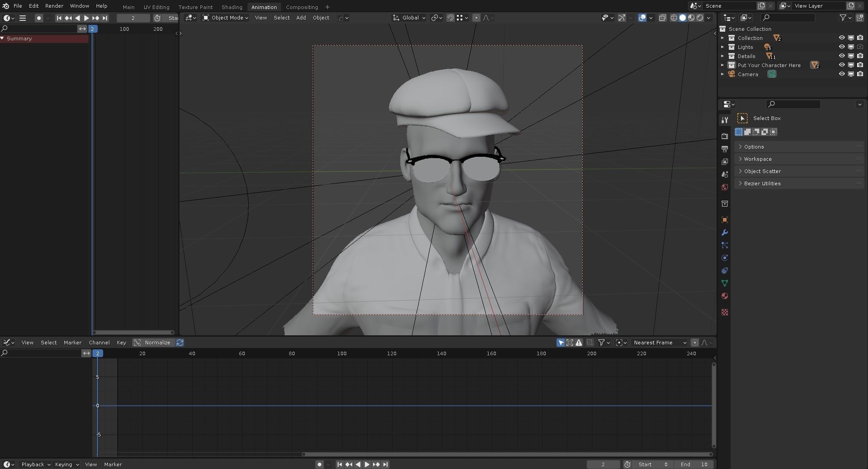Image resolution: width=868 pixels, height=469 pixels.
Task: Jump to first frame in bottom timeline
Action: tap(339, 464)
